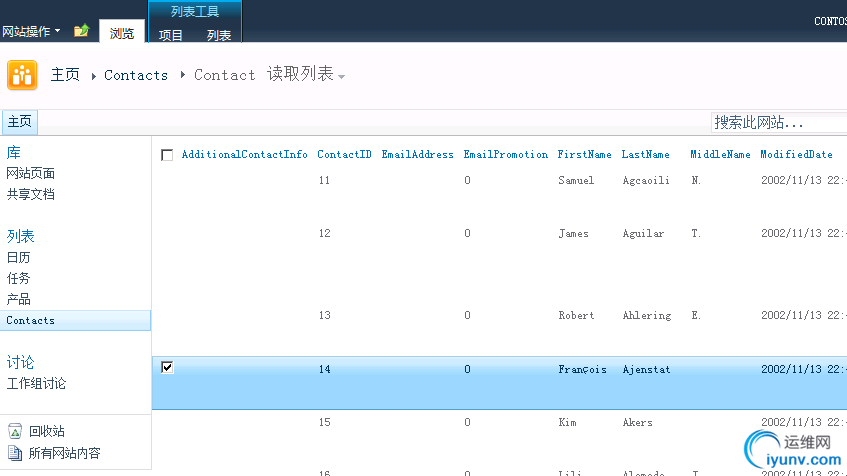
Task: Open 回收站 text link
Action: click(47, 431)
